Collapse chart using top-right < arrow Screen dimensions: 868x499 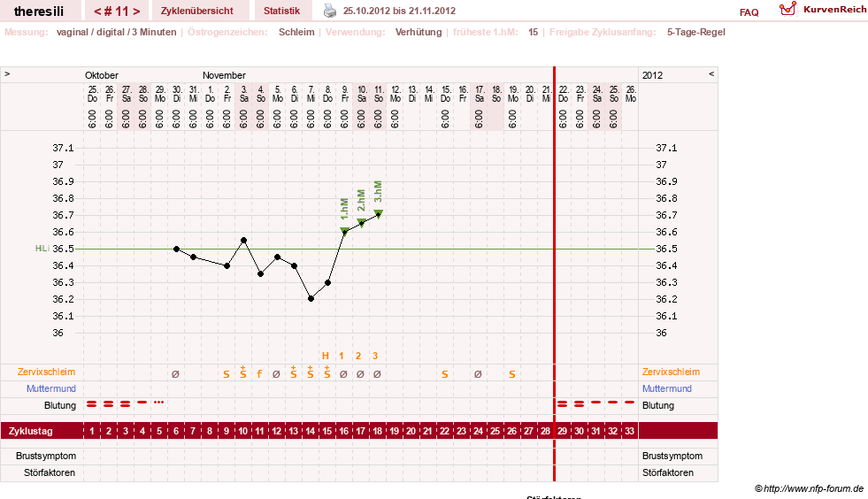(711, 73)
